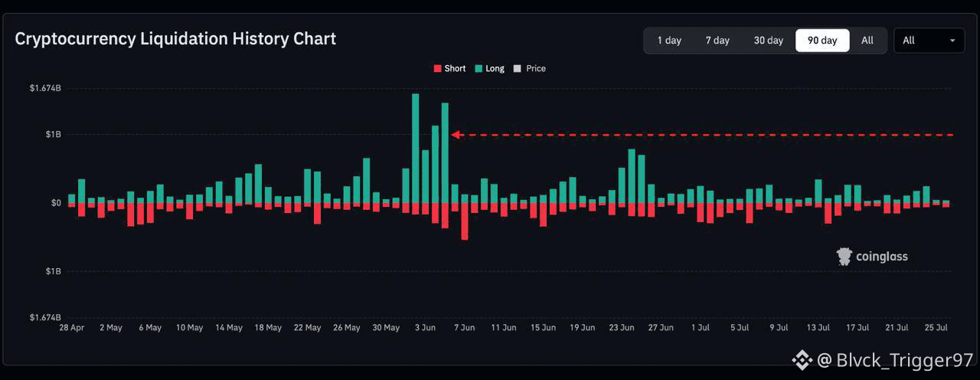Toggle the Price legend series
Screen dimensions: 980x380
[x=530, y=68]
